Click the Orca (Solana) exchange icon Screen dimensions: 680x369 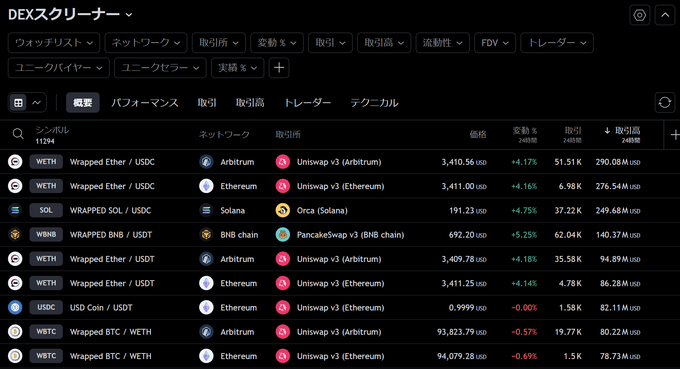click(283, 210)
